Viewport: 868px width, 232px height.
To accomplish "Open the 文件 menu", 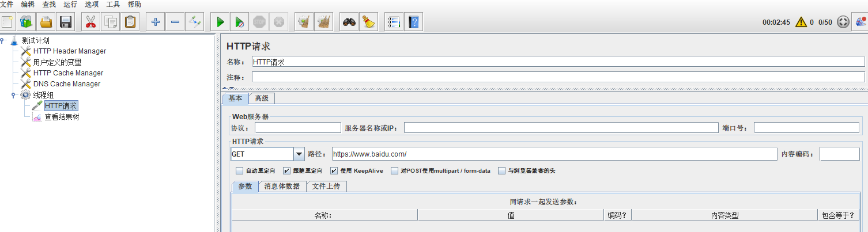I will point(7,4).
